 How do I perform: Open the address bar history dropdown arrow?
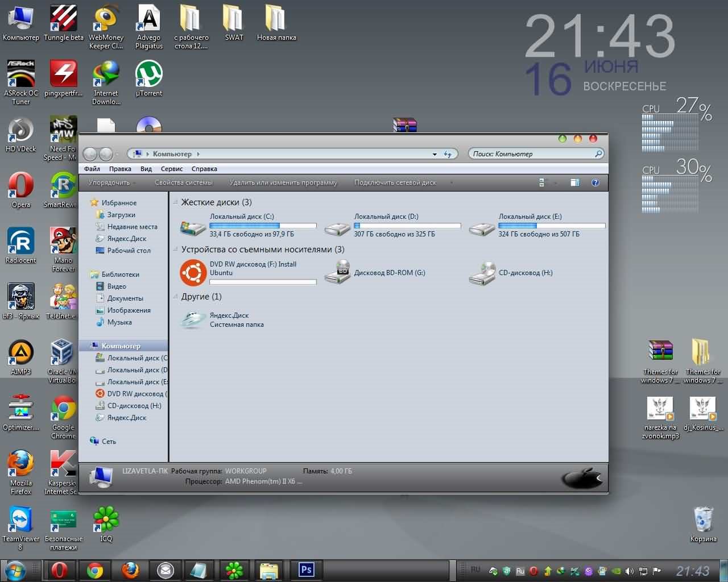tap(435, 154)
